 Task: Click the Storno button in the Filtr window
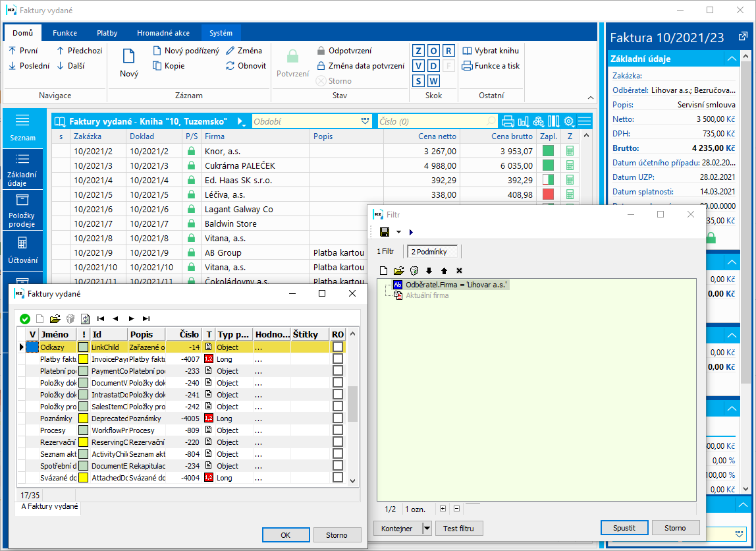click(x=675, y=528)
